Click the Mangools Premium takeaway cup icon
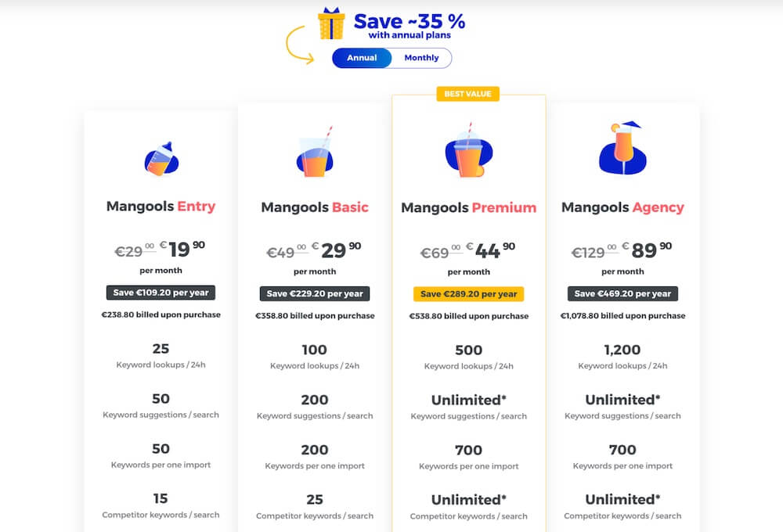Image resolution: width=783 pixels, height=532 pixels. click(x=468, y=150)
